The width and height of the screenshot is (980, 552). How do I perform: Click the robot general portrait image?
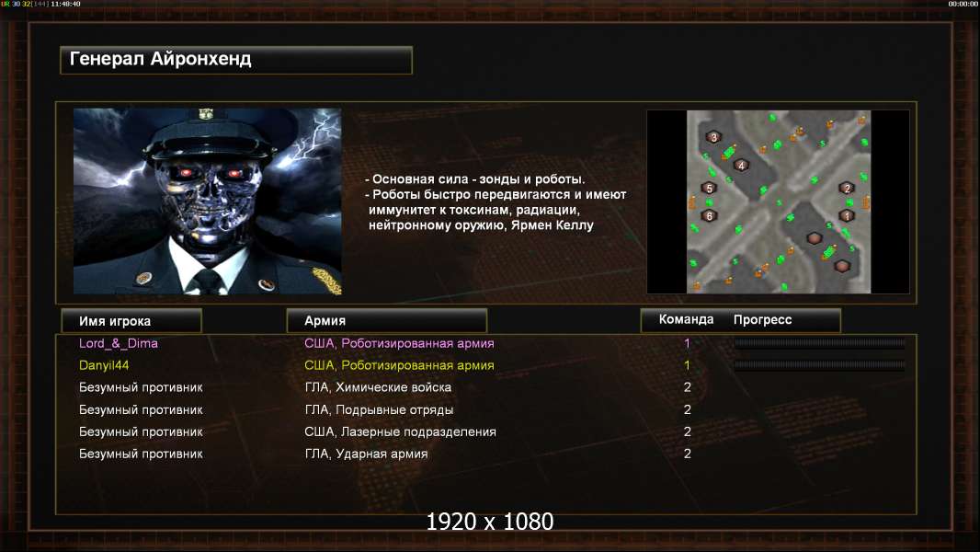coord(208,201)
